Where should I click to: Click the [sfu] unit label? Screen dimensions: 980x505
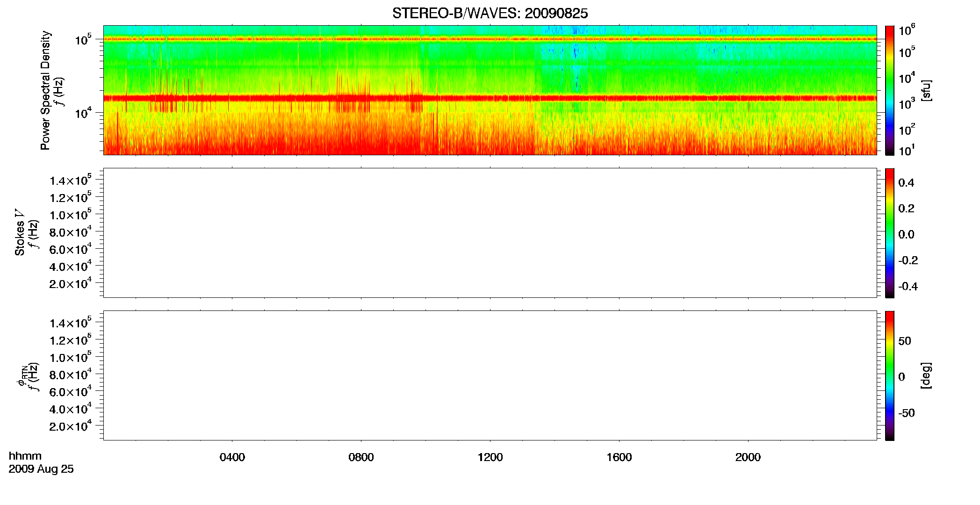(x=926, y=91)
